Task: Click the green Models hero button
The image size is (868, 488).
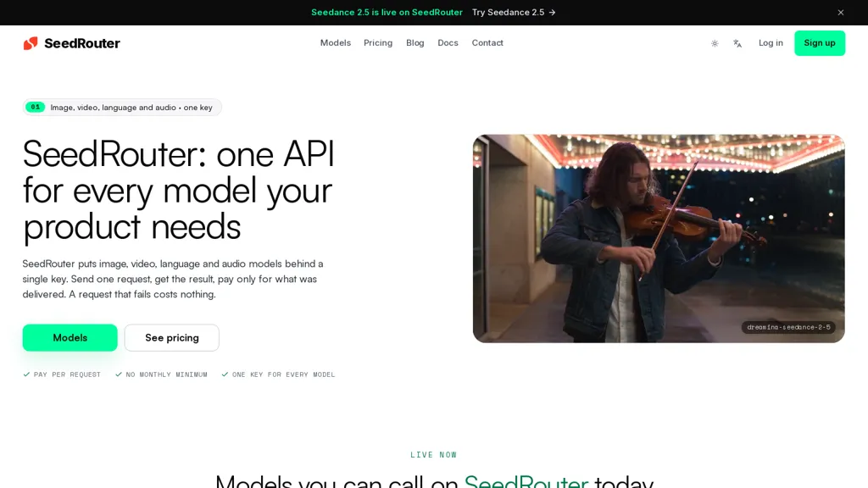Action: (x=70, y=337)
